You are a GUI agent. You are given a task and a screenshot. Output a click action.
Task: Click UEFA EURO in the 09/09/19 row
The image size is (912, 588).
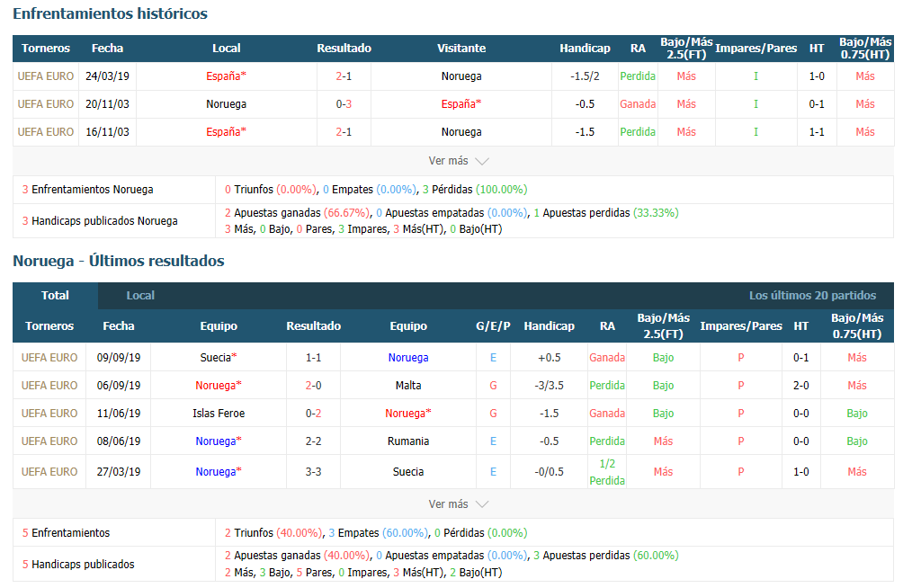pyautogui.click(x=49, y=358)
